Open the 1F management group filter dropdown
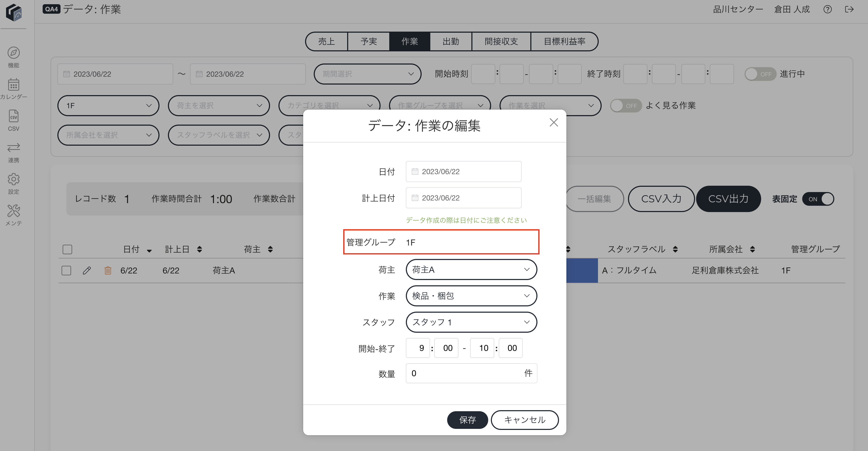The height and width of the screenshot is (451, 868). click(x=108, y=106)
